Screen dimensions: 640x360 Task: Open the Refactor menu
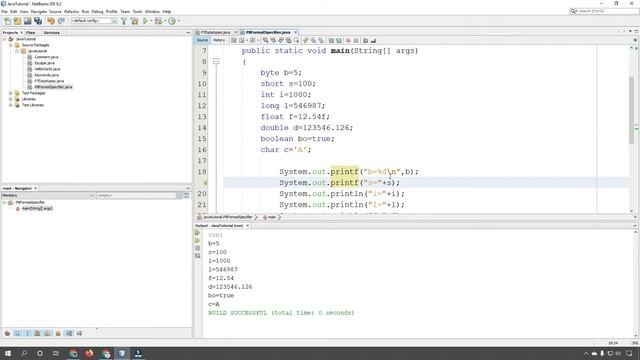(x=71, y=11)
